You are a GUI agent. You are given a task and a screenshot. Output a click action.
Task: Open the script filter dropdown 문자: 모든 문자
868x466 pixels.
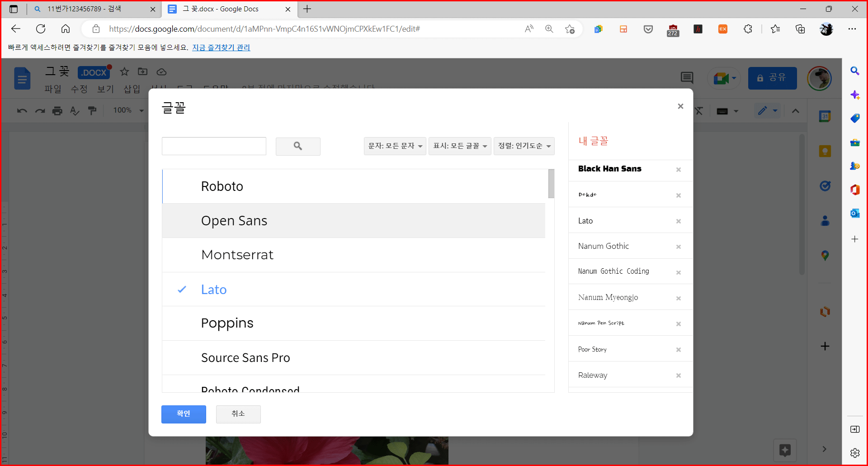point(395,146)
